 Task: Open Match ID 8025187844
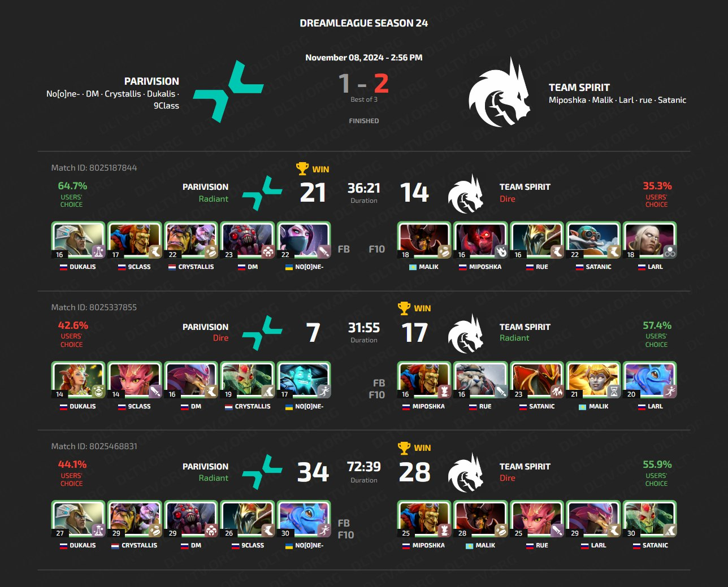click(94, 168)
